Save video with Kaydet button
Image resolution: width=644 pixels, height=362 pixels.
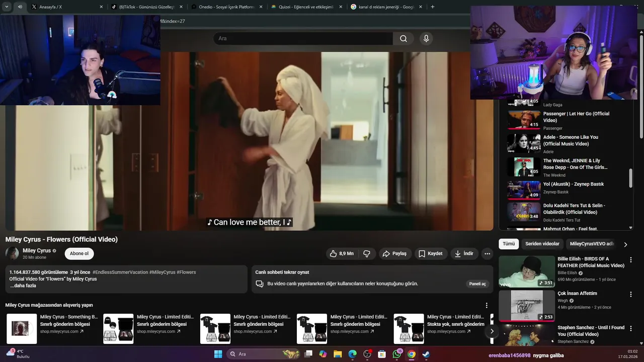pyautogui.click(x=431, y=254)
